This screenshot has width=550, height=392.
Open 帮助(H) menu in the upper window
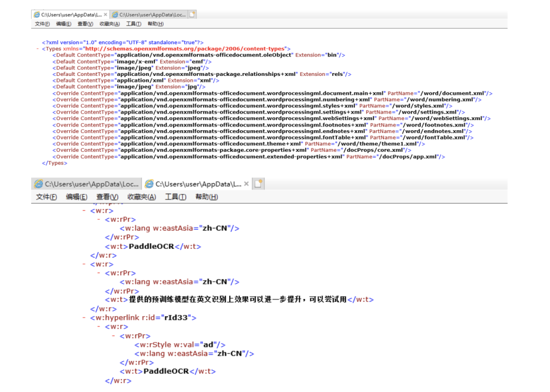[155, 24]
